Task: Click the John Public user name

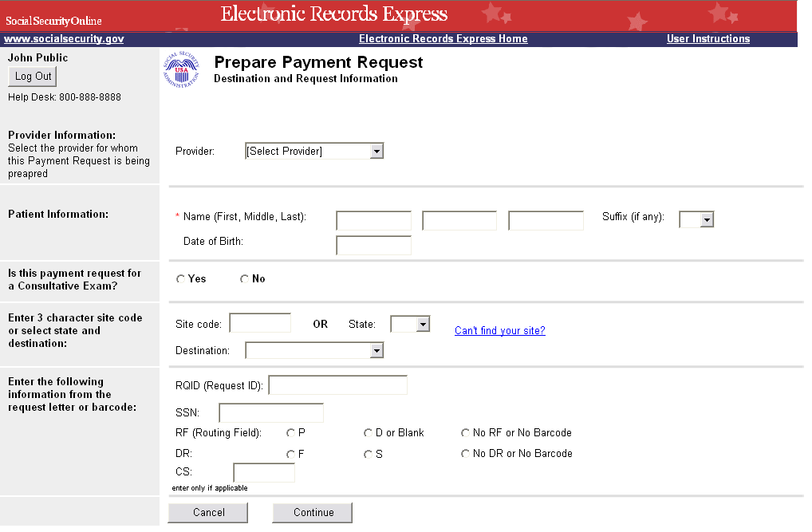Action: pyautogui.click(x=37, y=58)
